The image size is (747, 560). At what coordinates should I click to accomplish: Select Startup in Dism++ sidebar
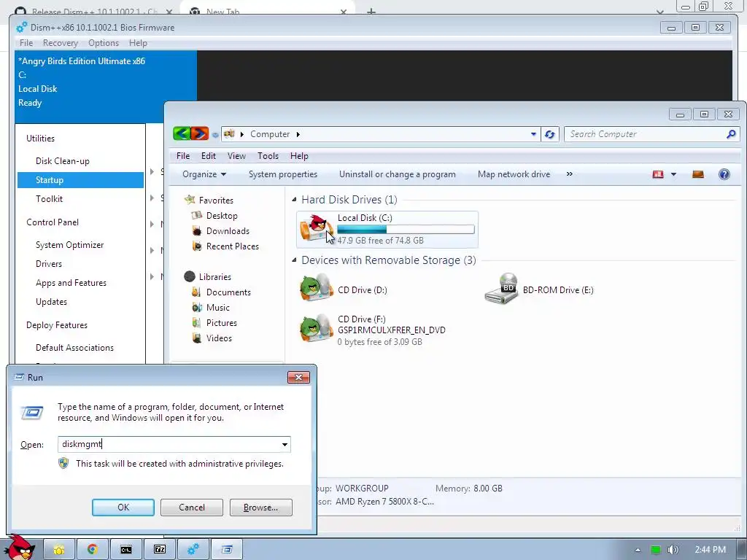point(80,180)
